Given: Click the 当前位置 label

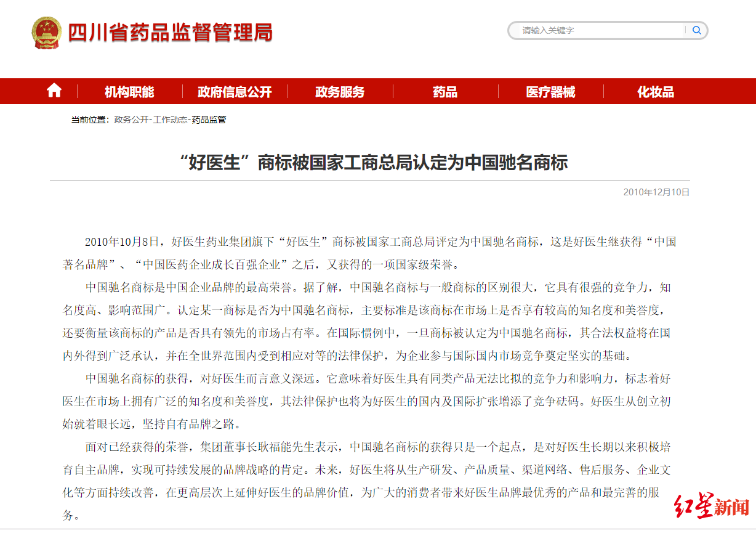Looking at the screenshot, I should pos(89,120).
